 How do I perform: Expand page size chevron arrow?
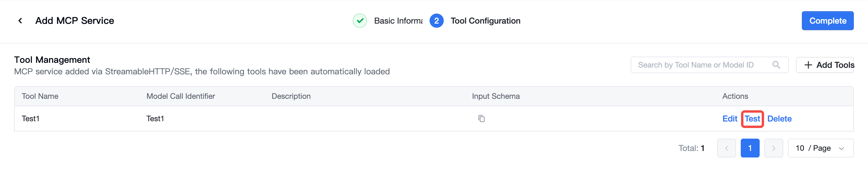841,148
